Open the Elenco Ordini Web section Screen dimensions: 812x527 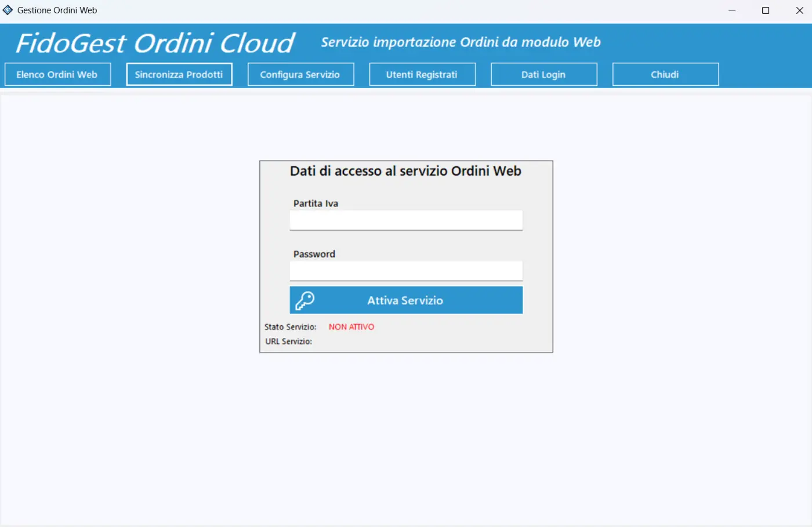coord(57,74)
